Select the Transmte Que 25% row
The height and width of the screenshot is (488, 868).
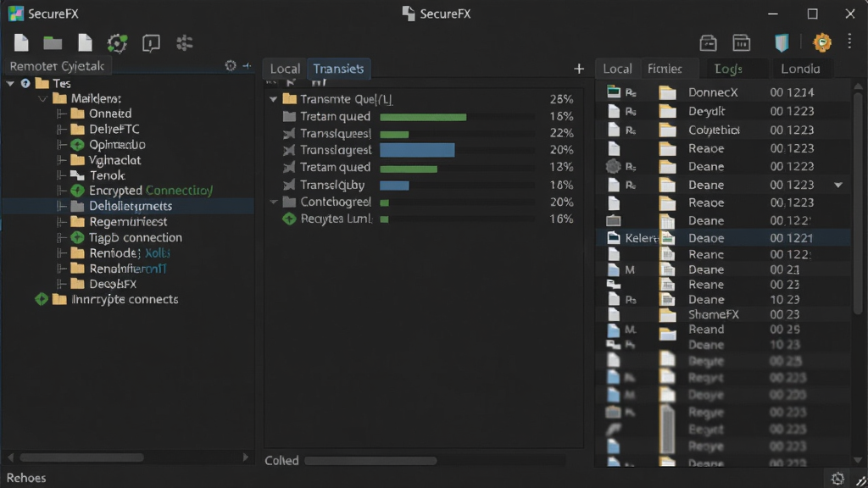click(x=423, y=100)
